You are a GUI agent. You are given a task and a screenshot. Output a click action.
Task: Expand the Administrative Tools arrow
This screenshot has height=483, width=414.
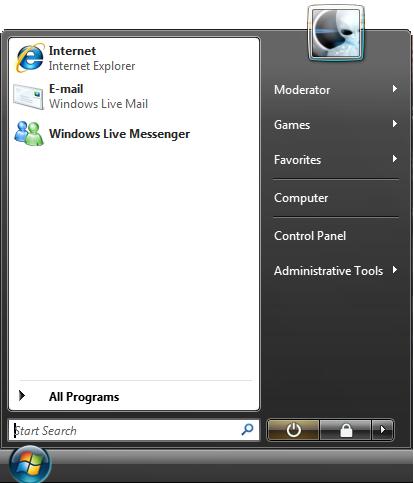coord(395,270)
